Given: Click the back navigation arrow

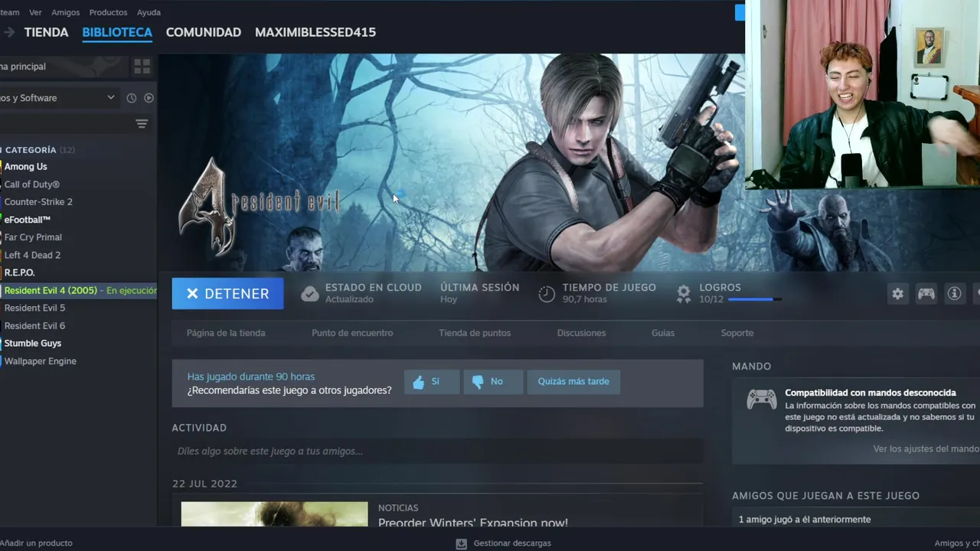Looking at the screenshot, I should [9, 32].
